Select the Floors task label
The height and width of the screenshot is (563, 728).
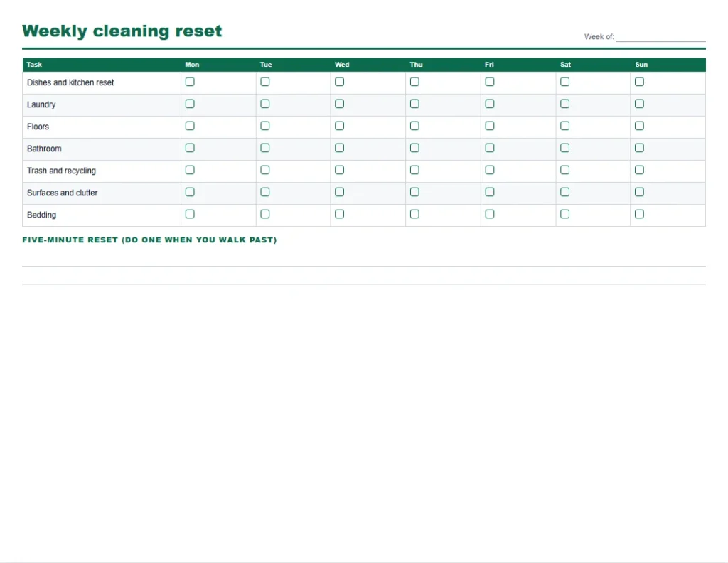point(38,127)
